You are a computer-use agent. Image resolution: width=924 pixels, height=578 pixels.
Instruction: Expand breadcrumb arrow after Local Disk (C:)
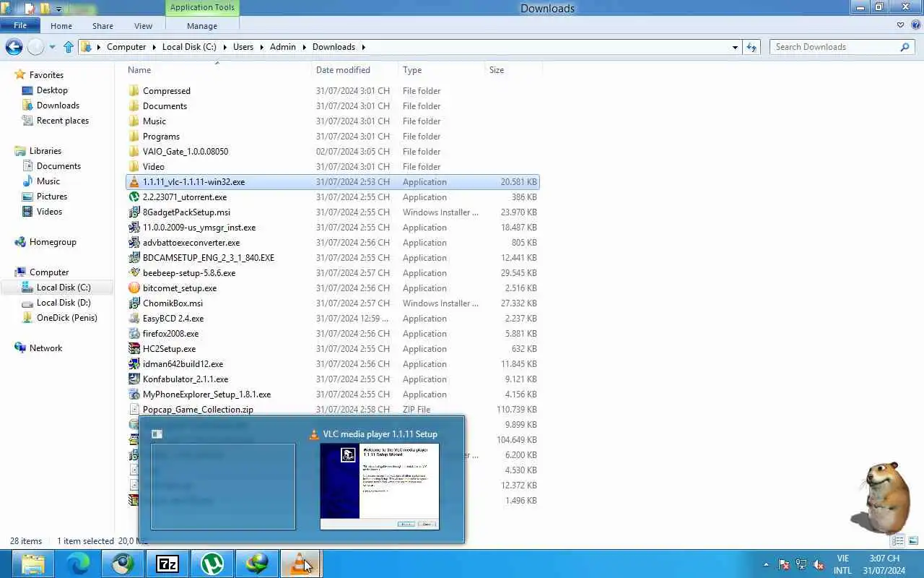[225, 47]
